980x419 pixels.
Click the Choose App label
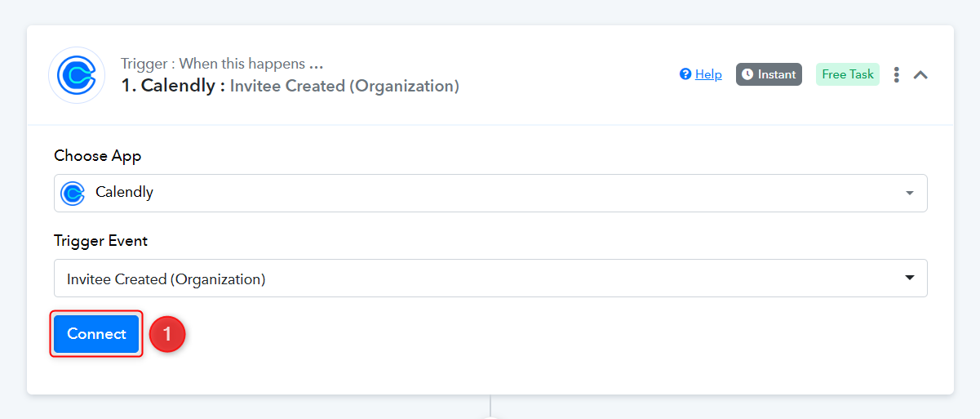[98, 155]
